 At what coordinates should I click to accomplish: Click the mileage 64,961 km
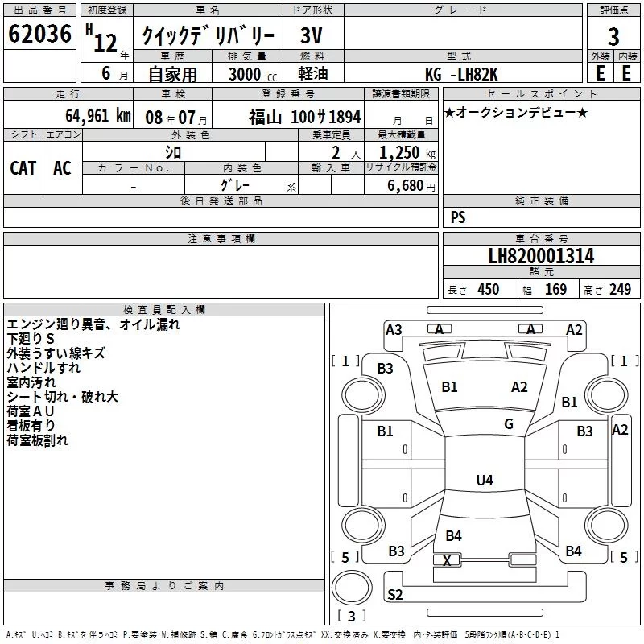click(98, 116)
